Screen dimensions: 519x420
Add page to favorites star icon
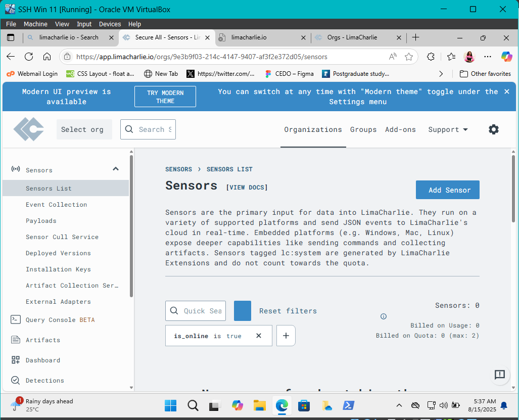[409, 57]
